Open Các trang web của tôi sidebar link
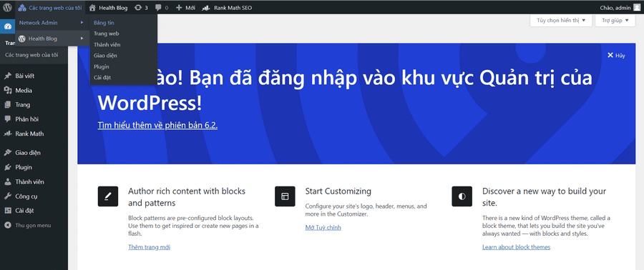This screenshot has height=270, width=644. click(31, 54)
